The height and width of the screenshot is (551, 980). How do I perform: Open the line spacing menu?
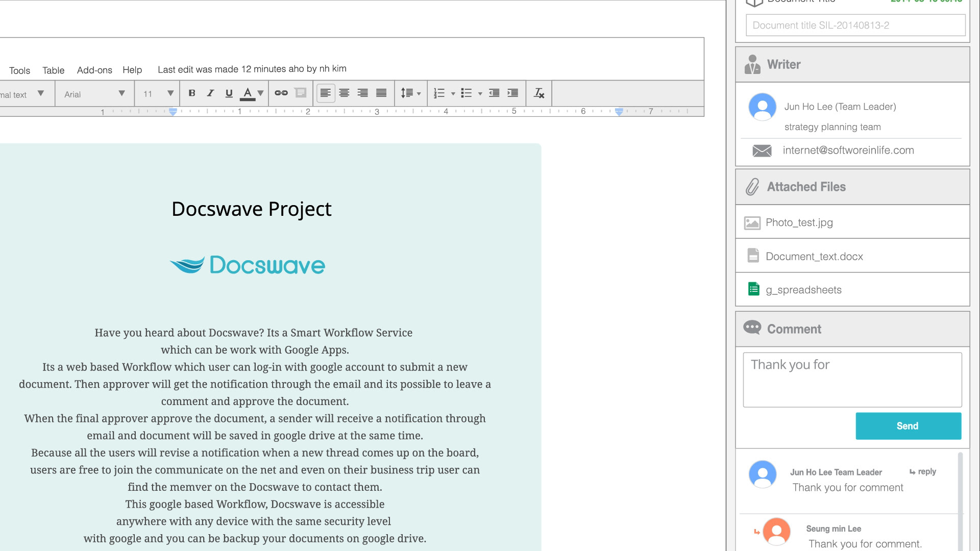(410, 93)
